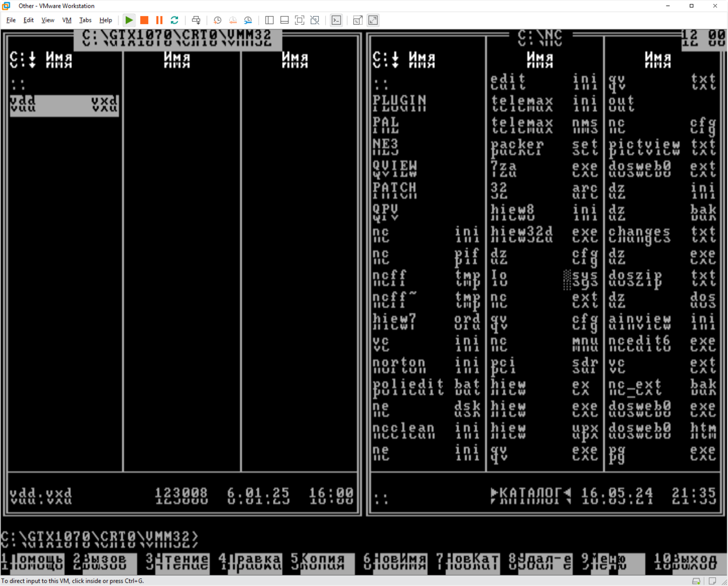This screenshot has height=586, width=728.
Task: Click the disk device icon in the status bar
Action: [x=696, y=581]
